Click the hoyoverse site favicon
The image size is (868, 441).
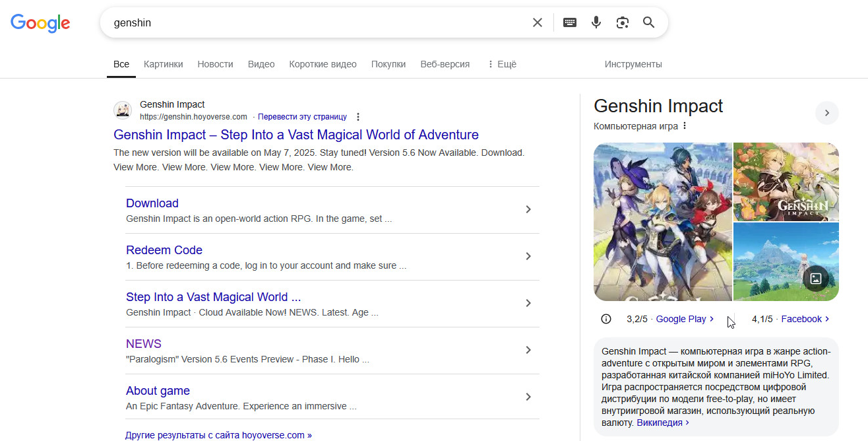tap(123, 110)
